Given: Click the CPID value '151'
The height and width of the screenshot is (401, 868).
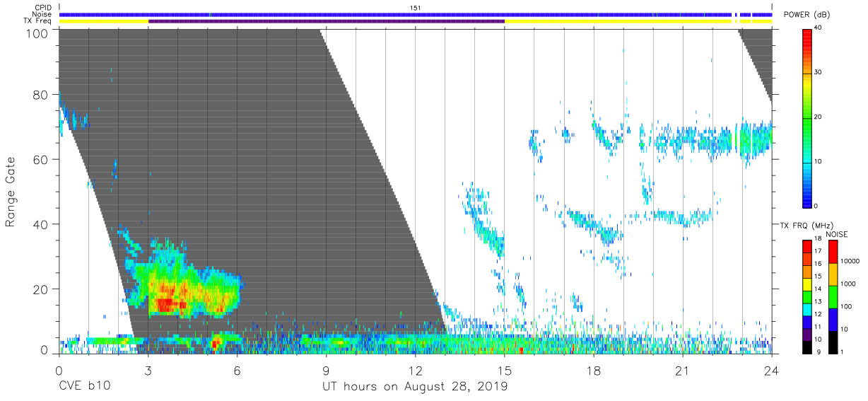Looking at the screenshot, I should (x=416, y=7).
